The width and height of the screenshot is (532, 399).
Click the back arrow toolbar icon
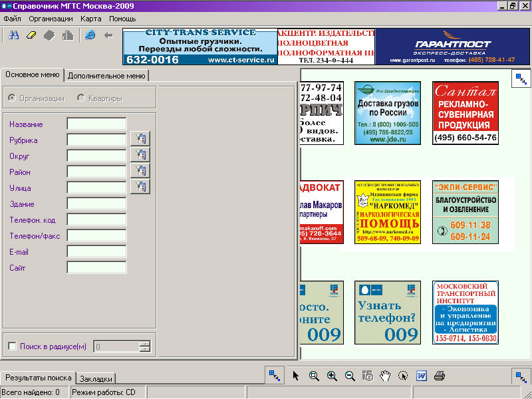pos(108,35)
